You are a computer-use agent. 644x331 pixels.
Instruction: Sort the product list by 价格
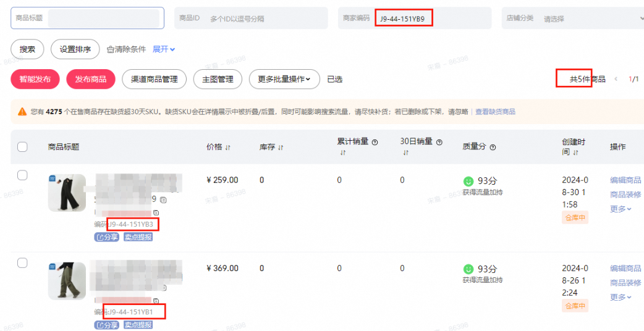click(x=228, y=147)
